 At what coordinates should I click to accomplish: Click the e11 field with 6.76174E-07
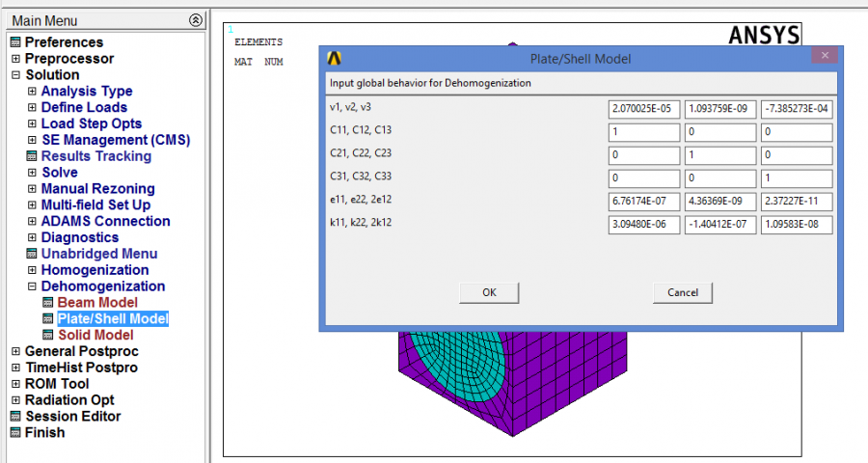644,202
